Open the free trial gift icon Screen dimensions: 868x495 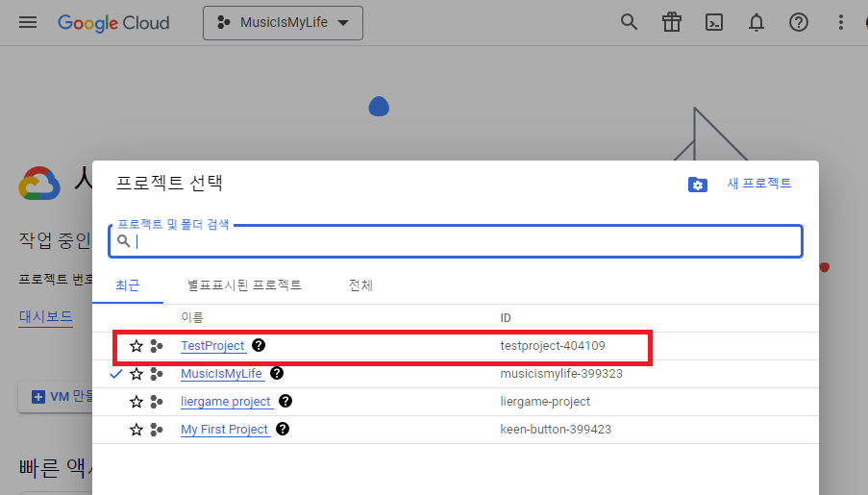tap(672, 23)
